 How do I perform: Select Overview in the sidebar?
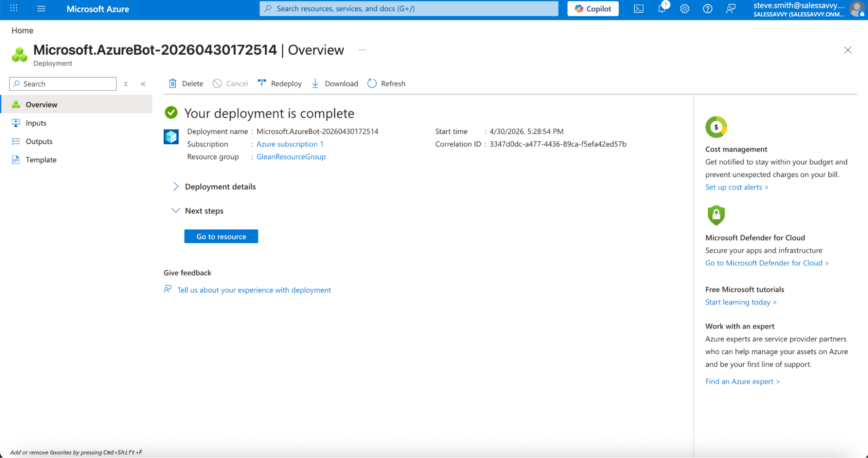click(76, 104)
